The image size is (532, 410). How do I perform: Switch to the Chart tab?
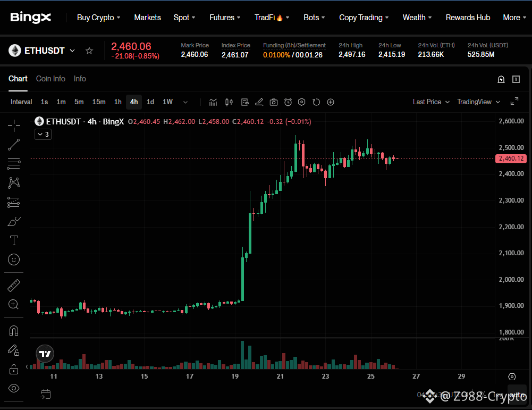[x=18, y=79]
